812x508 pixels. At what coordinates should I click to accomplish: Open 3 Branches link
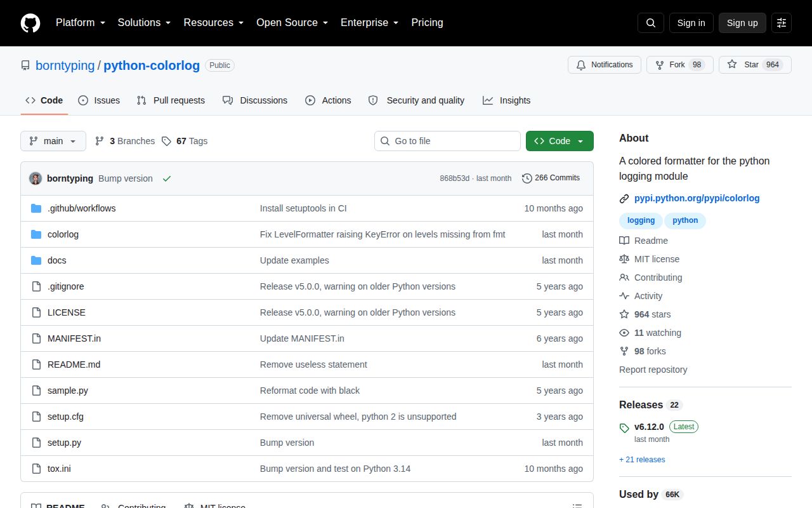pyautogui.click(x=125, y=141)
